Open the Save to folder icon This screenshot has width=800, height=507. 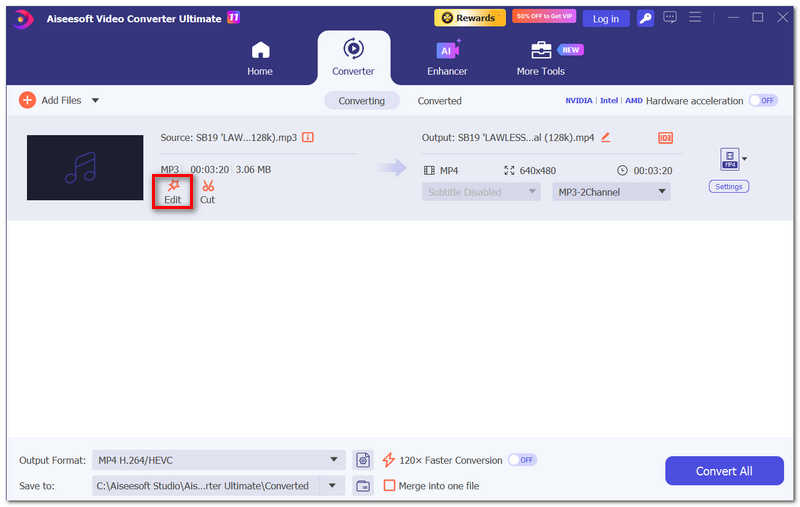(x=363, y=486)
